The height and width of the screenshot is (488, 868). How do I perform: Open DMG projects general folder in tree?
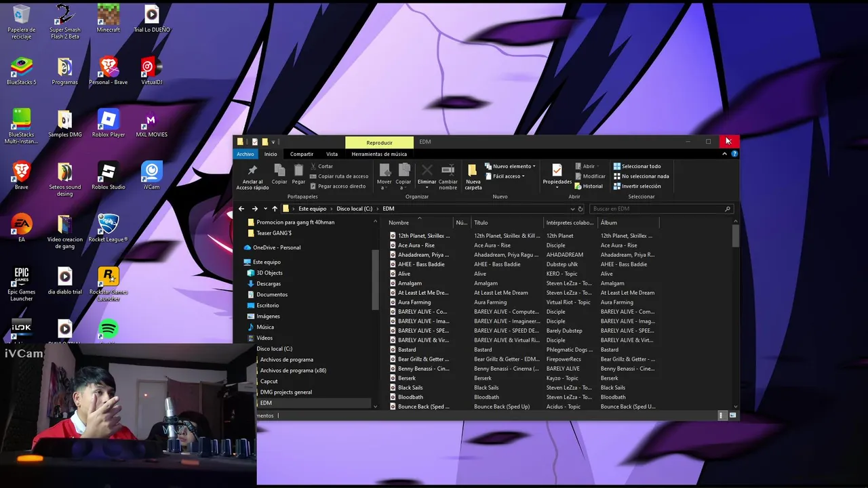286,392
